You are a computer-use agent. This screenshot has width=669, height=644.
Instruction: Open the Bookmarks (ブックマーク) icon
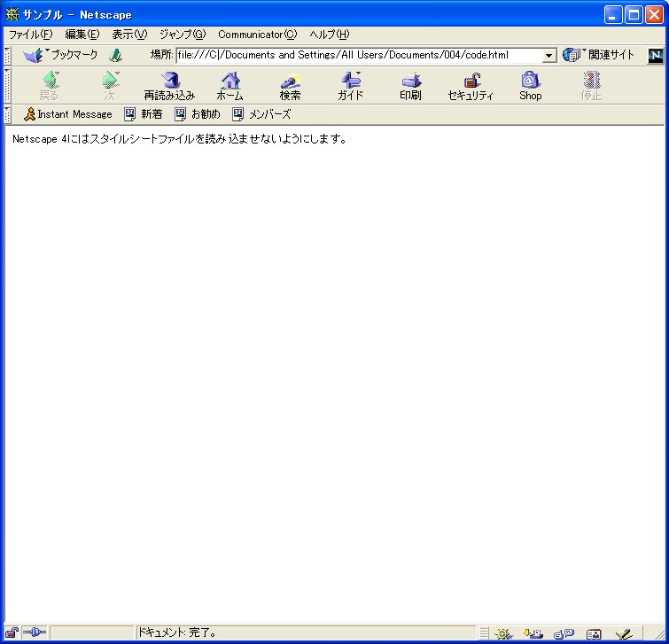[34, 55]
